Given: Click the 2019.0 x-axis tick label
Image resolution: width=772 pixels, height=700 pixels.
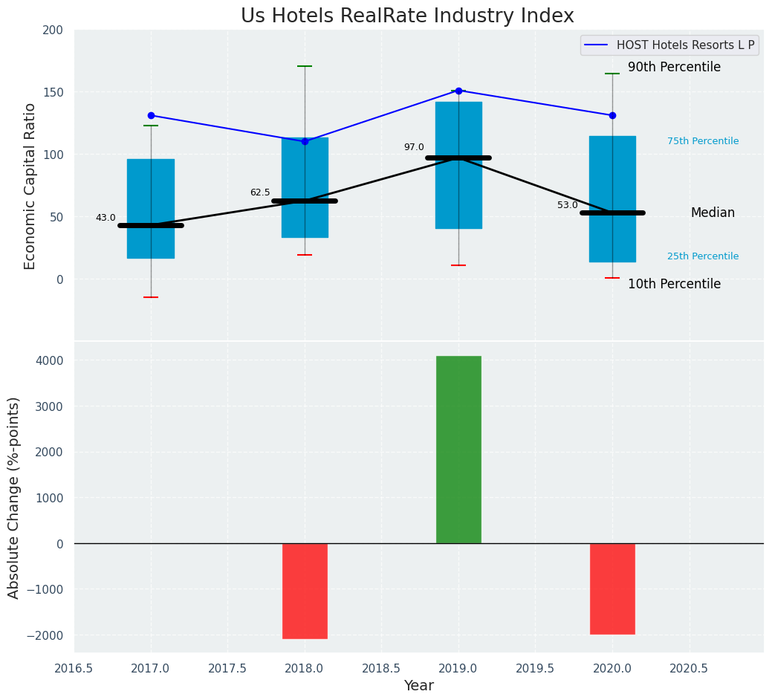Looking at the screenshot, I should (458, 669).
